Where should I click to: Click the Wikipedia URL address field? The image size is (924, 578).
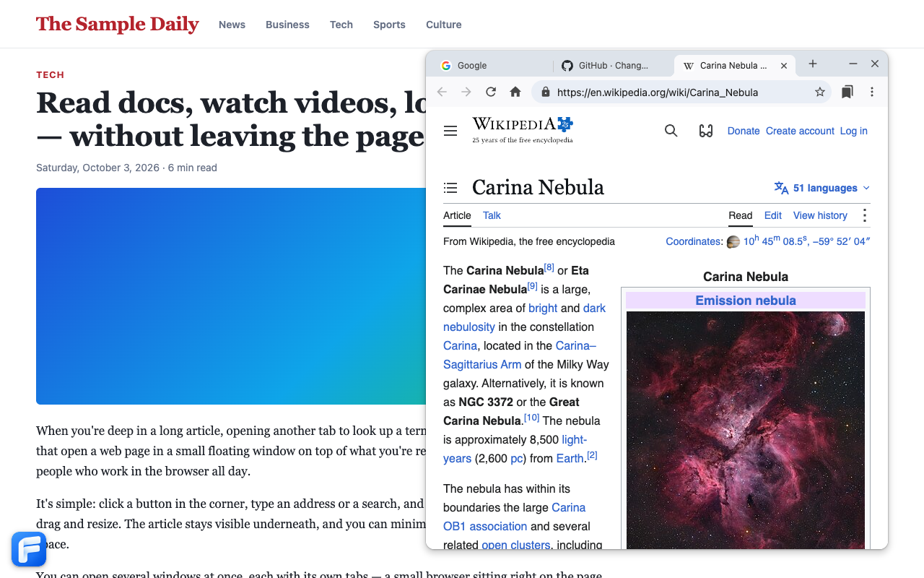click(681, 92)
